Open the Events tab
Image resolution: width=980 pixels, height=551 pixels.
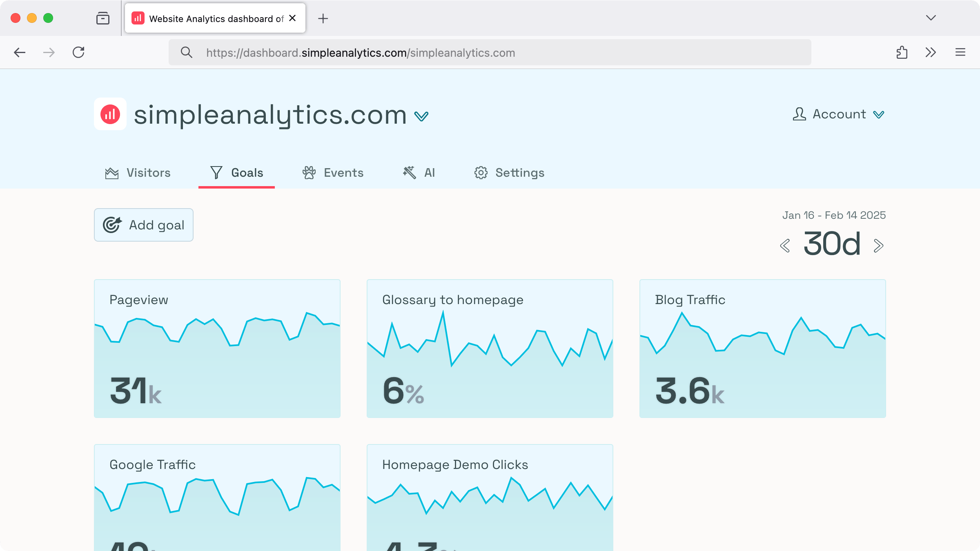(333, 173)
